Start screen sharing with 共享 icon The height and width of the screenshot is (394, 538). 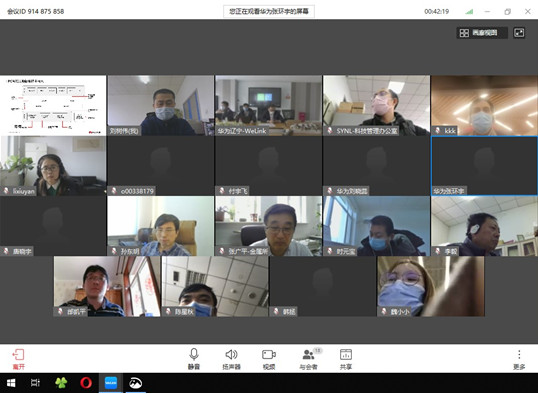pos(346,355)
